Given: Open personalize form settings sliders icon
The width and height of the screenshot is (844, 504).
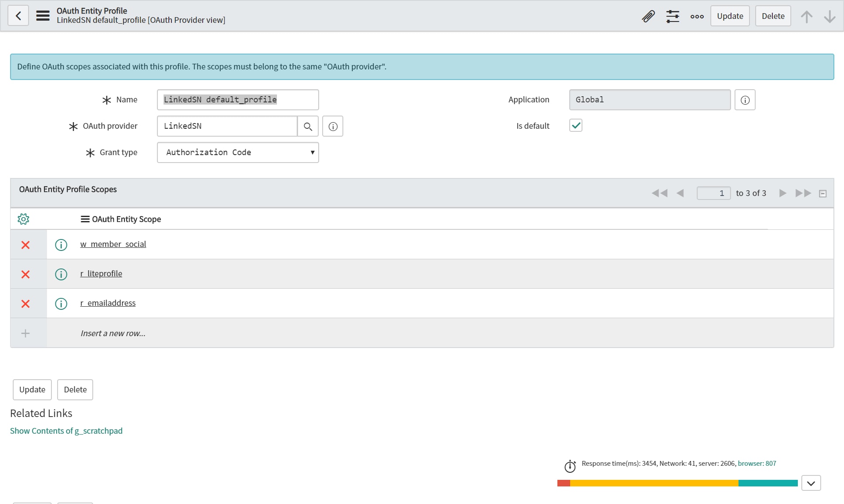Looking at the screenshot, I should click(672, 16).
